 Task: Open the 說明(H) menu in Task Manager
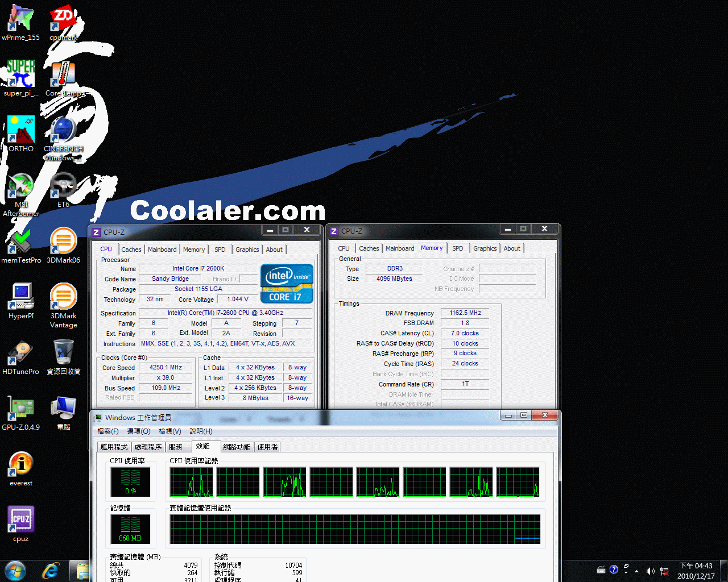click(x=201, y=431)
